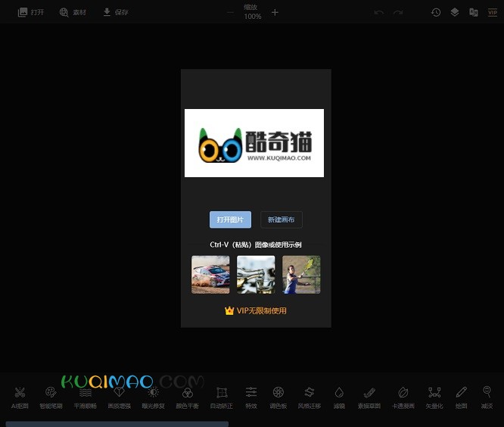The height and width of the screenshot is (427, 504).
Task: Load the tennis player sample image
Action: point(301,275)
